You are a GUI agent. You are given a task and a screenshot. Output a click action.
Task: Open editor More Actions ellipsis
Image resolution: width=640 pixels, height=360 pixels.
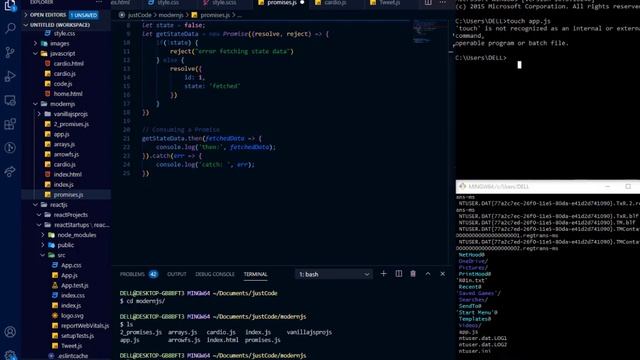tap(443, 2)
